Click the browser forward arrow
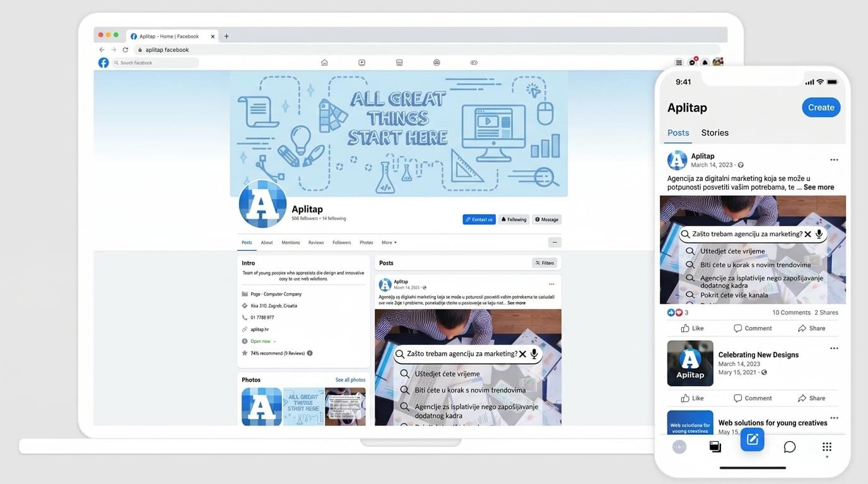 (114, 50)
